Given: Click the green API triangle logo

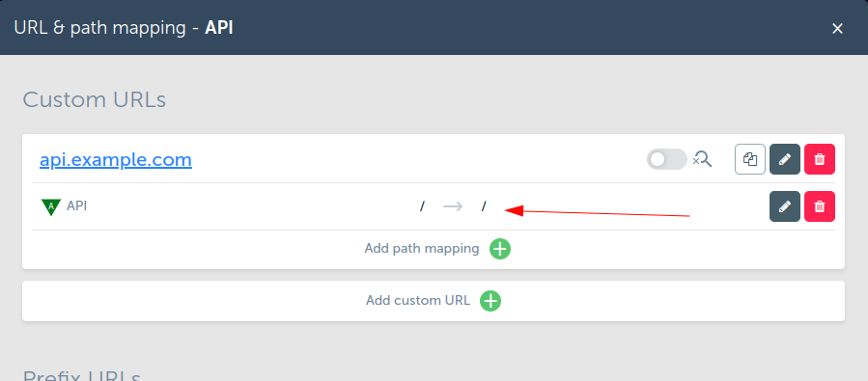Looking at the screenshot, I should coord(51,206).
